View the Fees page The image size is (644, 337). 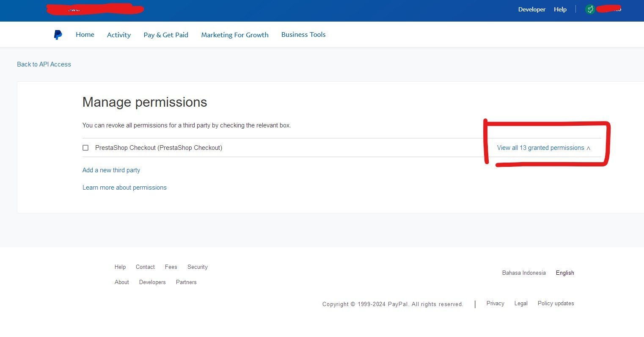click(x=171, y=267)
